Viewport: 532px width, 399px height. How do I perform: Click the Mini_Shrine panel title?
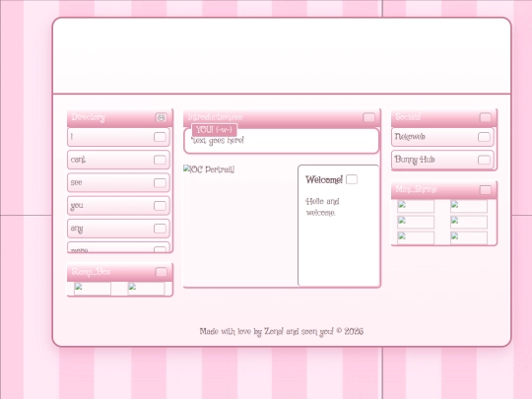pyautogui.click(x=416, y=189)
